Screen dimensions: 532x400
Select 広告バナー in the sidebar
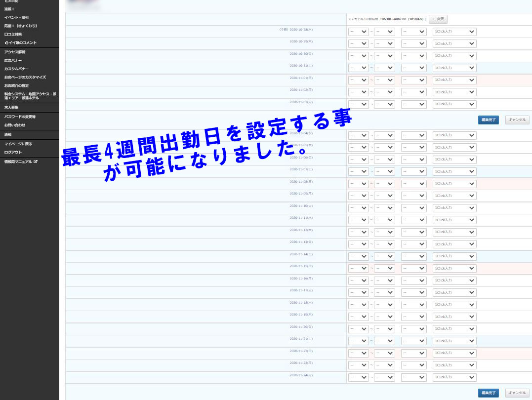[13, 60]
